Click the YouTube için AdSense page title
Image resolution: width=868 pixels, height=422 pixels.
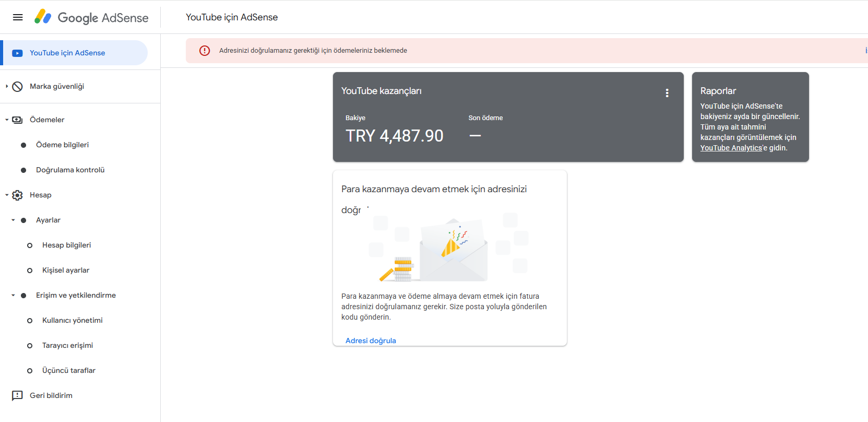click(x=232, y=17)
